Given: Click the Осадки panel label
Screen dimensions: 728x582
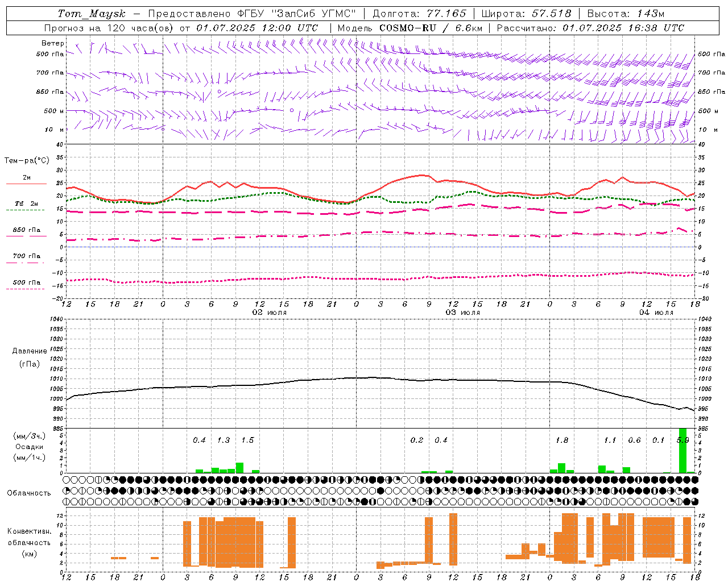Looking at the screenshot, I should pyautogui.click(x=29, y=447).
